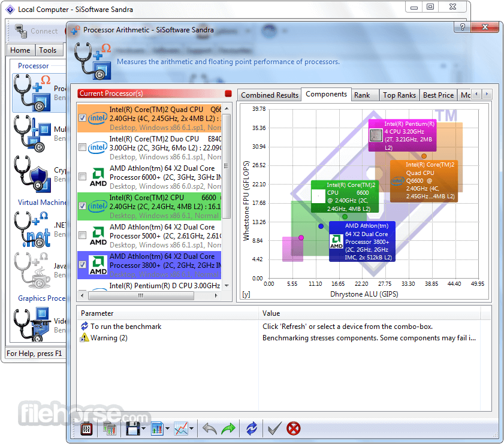Open Java benchmark coffee cup icon
Image resolution: width=504 pixels, height=444 pixels.
point(32,270)
